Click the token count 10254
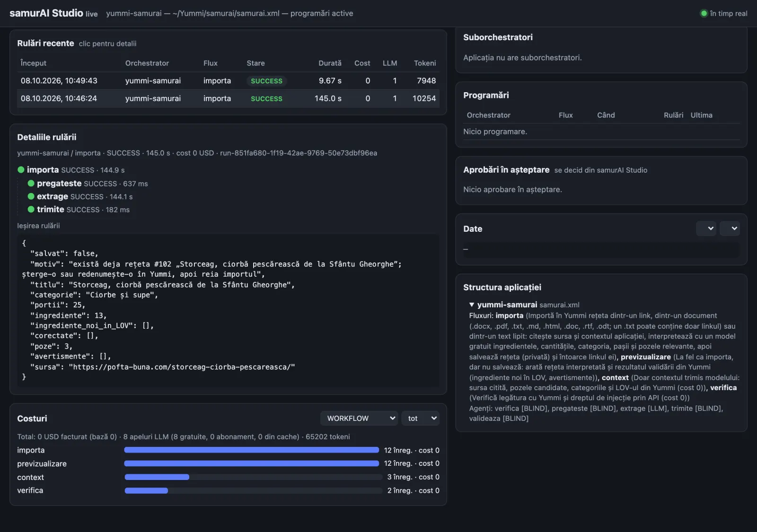Screen dimensions: 757x532 (x=424, y=98)
